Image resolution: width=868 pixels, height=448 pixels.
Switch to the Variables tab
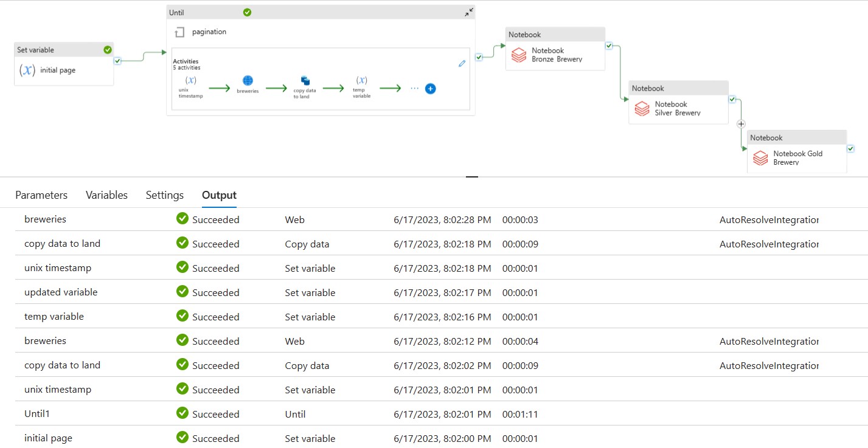106,195
